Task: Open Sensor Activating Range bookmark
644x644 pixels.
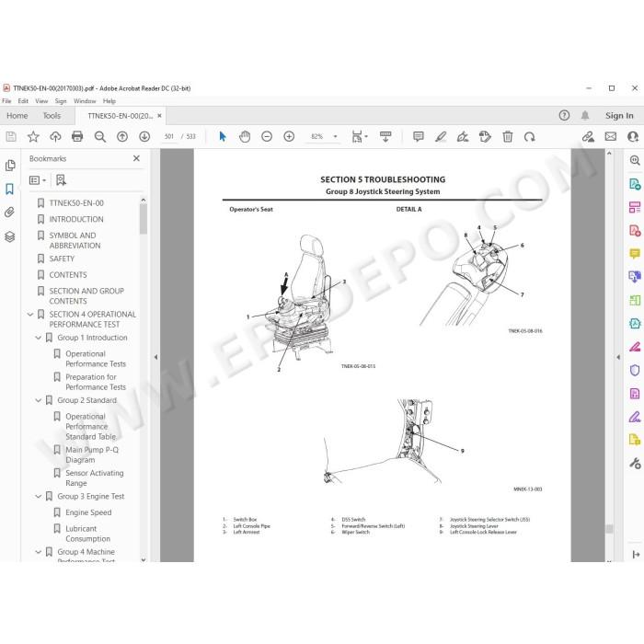Action: pos(95,478)
